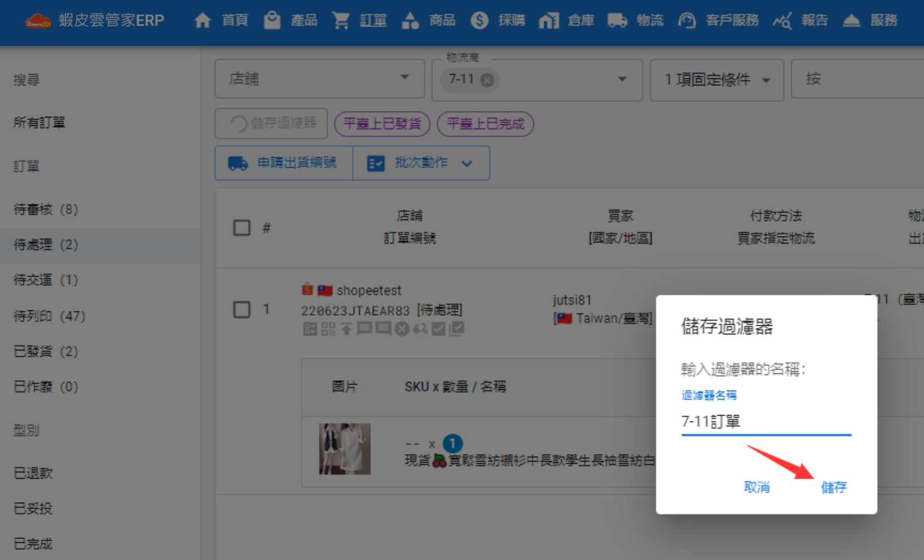Image resolution: width=924 pixels, height=560 pixels.
Task: Toggle the select-all checkbox in the table header
Action: (242, 227)
